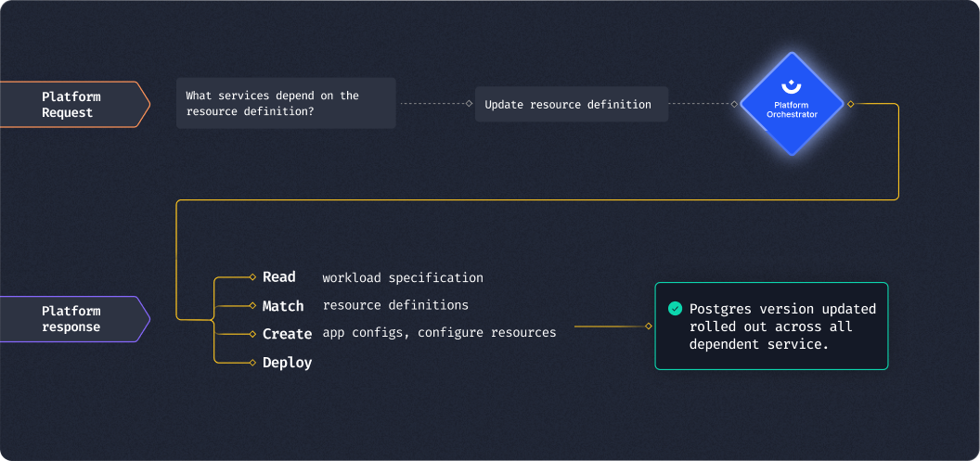Click the 'workload specification' text
The image size is (980, 461).
(403, 277)
